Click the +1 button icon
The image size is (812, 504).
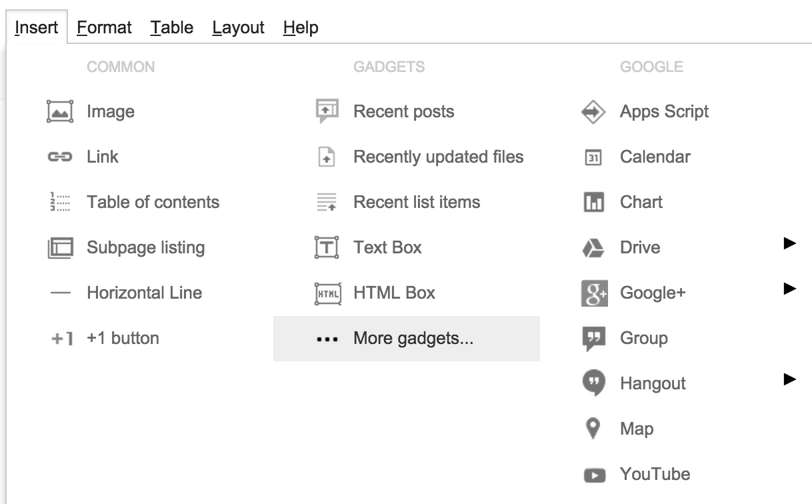(61, 339)
